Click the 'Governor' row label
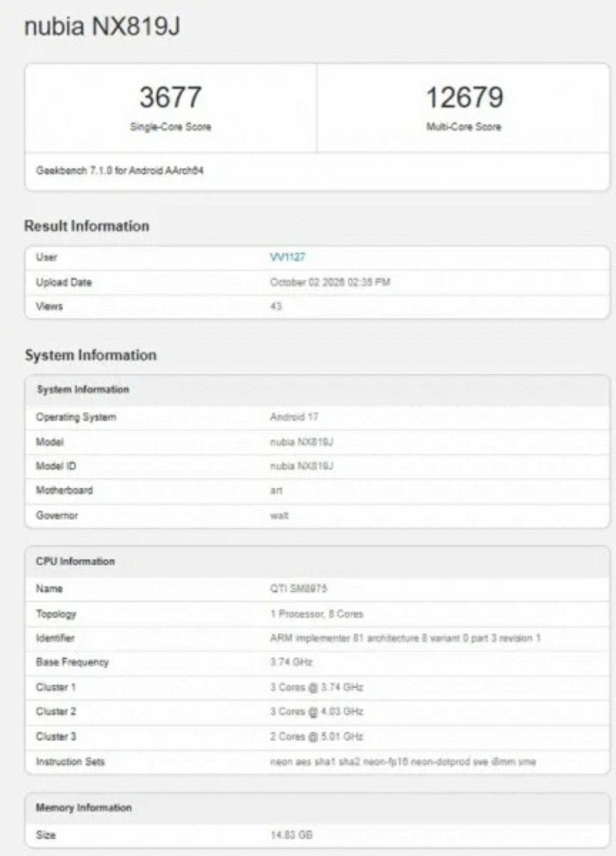Viewport: 616px width, 856px height. 57,515
